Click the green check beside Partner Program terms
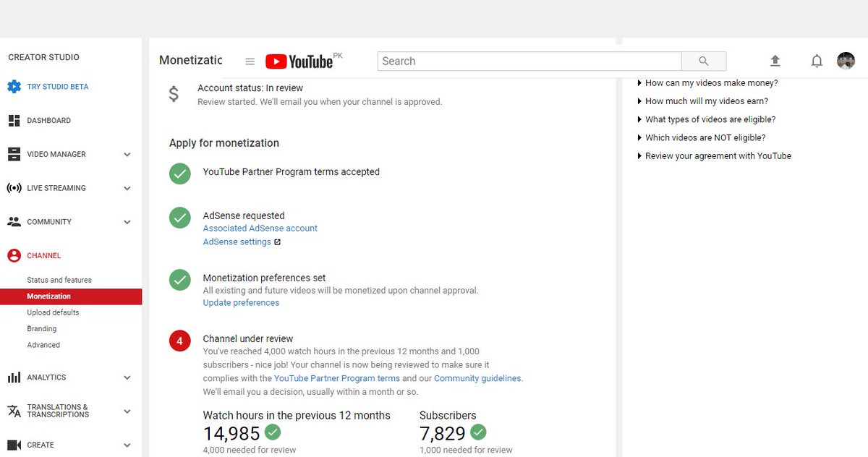Screen dimensions: 868x457 tap(180, 174)
